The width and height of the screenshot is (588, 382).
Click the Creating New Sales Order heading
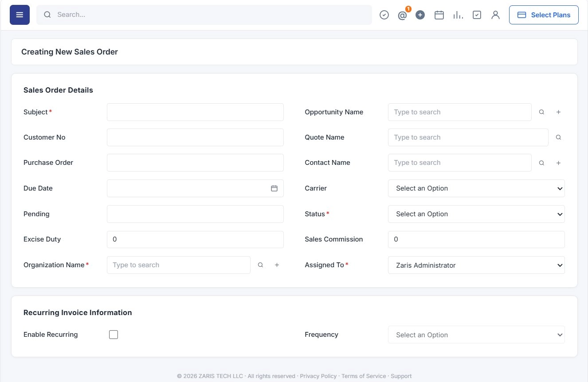click(70, 52)
